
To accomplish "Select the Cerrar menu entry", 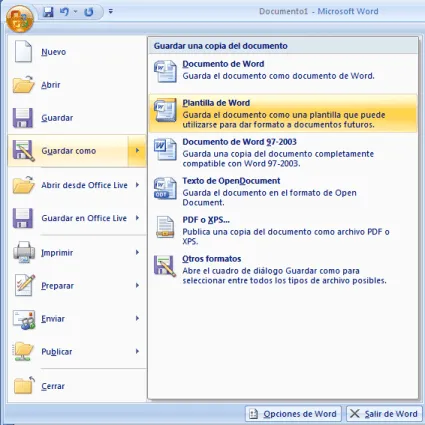I will 77,386.
